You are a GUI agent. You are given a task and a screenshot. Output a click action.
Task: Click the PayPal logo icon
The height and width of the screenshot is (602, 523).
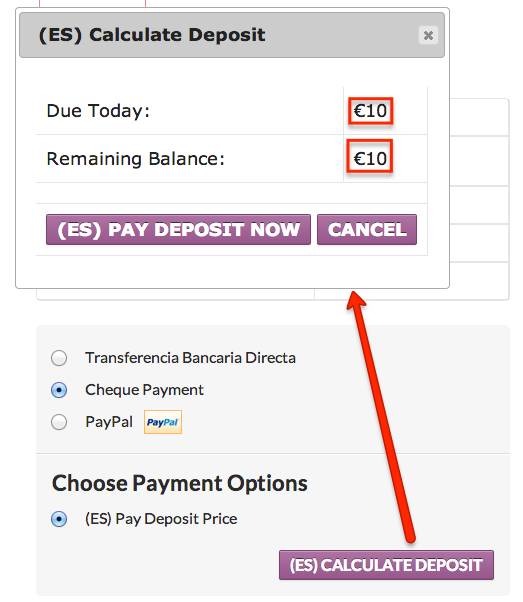point(163,422)
